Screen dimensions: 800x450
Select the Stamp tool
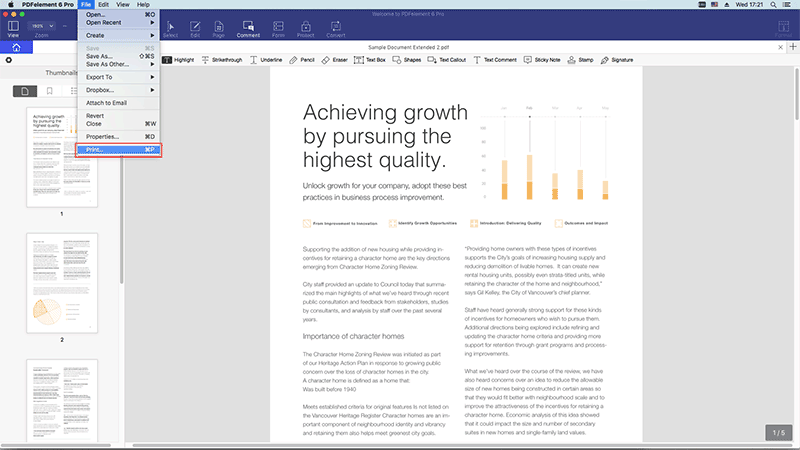coord(580,60)
